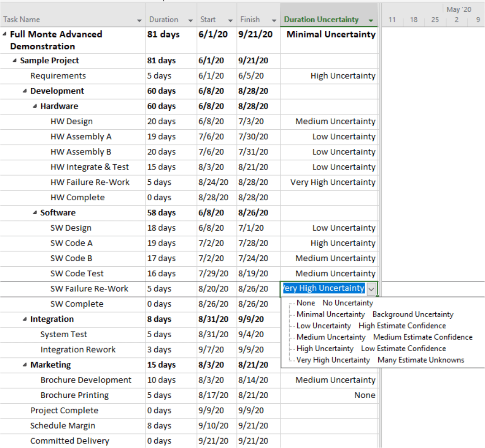Image resolution: width=485 pixels, height=448 pixels.
Task: Select the Brochure Development task name
Action: [86, 380]
